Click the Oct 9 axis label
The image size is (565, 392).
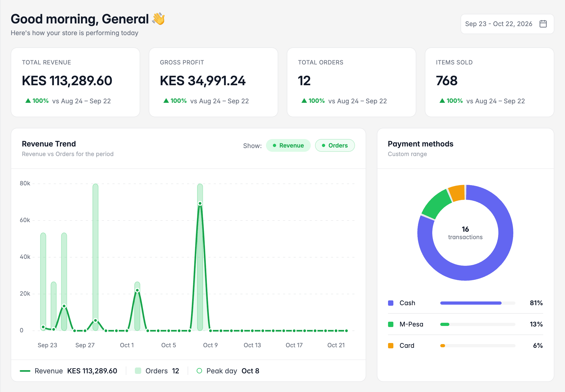point(210,345)
